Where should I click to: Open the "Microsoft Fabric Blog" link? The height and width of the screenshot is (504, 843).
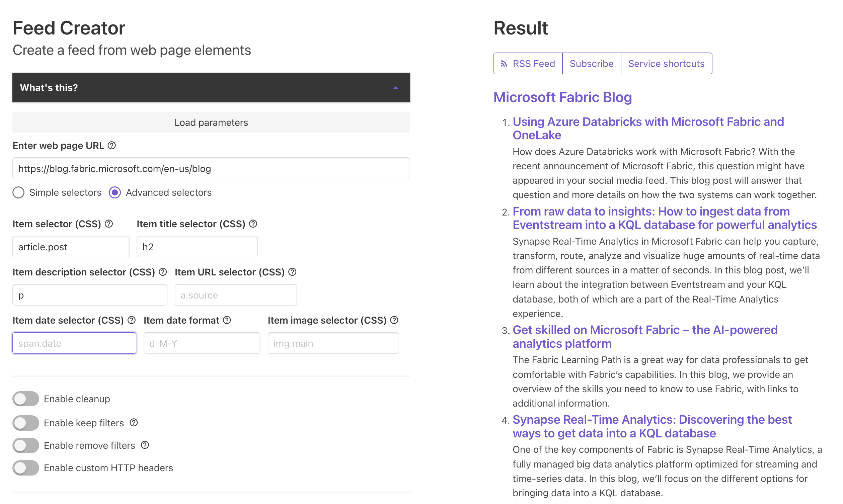click(x=563, y=97)
